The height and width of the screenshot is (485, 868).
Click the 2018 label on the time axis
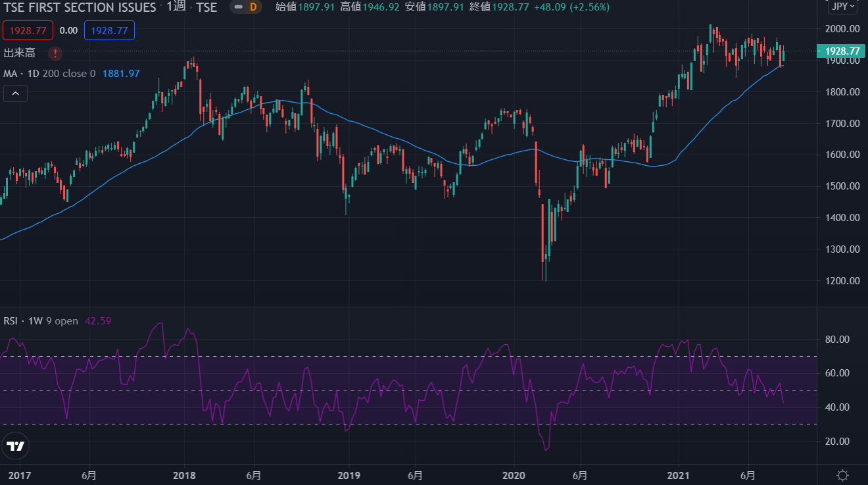184,475
